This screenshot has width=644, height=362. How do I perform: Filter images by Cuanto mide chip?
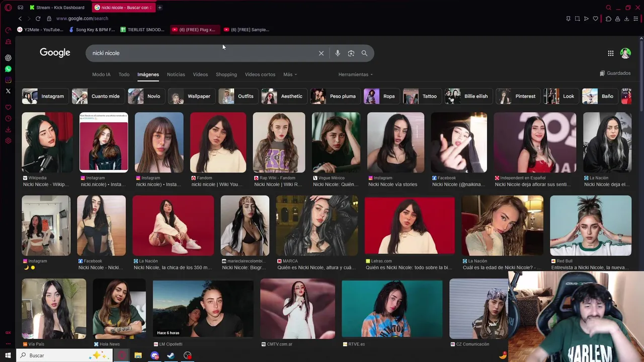pyautogui.click(x=98, y=96)
